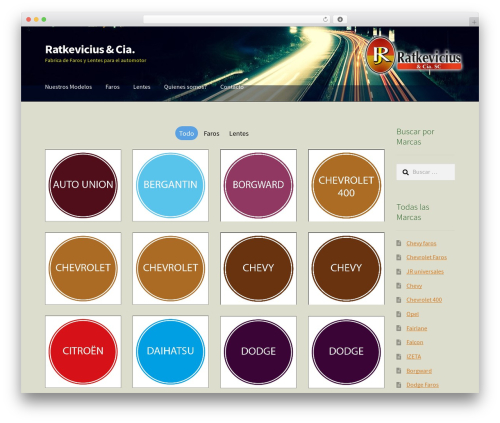500x423 pixels.
Task: Click the reload icon in the address bar
Action: [x=325, y=19]
